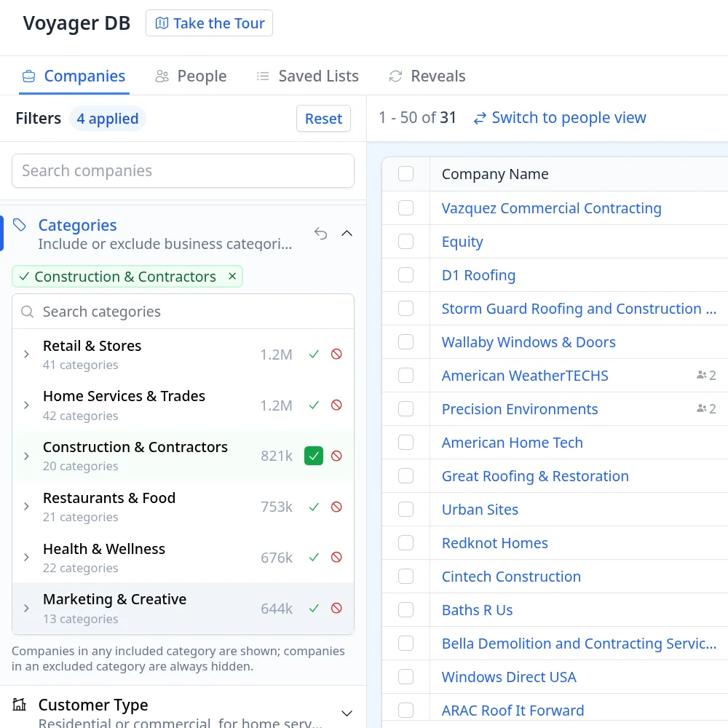Exclude the Retail & Stores category
The height and width of the screenshot is (728, 728).
click(x=336, y=355)
